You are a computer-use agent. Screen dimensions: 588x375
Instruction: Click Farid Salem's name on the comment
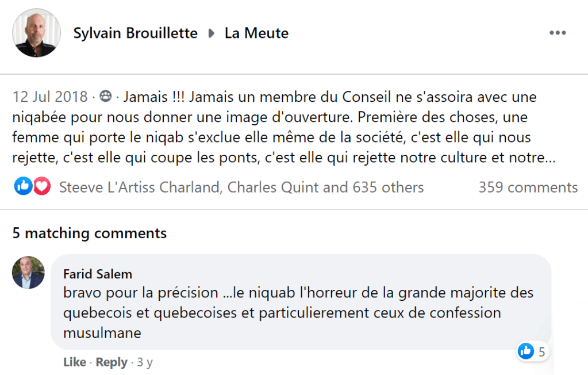pyautogui.click(x=98, y=273)
